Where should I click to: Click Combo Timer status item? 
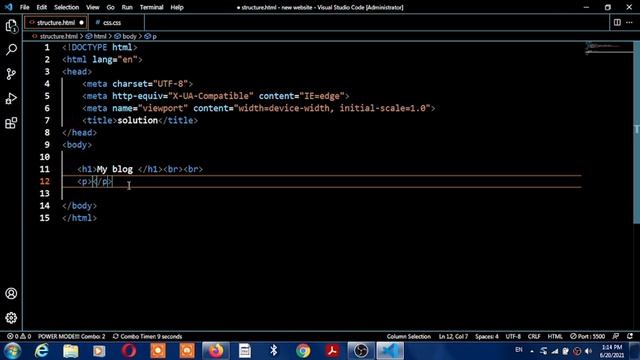point(147,336)
